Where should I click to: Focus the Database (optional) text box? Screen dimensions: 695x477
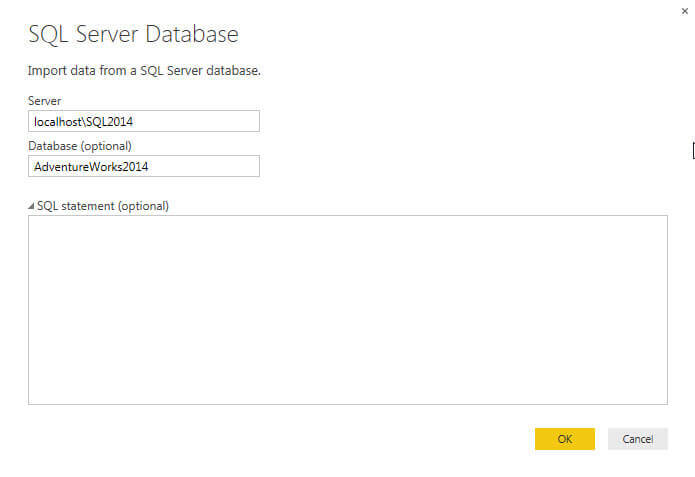[x=144, y=166]
